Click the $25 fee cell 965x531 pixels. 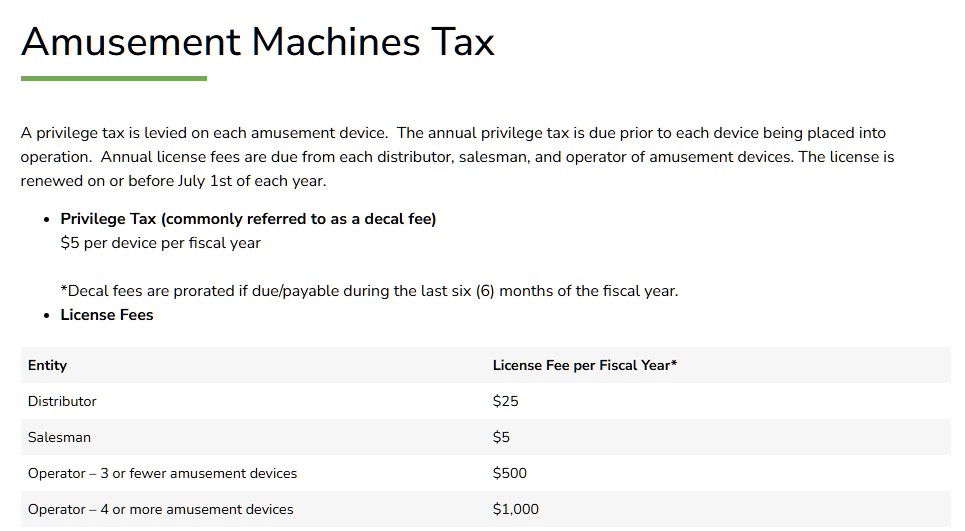point(505,401)
